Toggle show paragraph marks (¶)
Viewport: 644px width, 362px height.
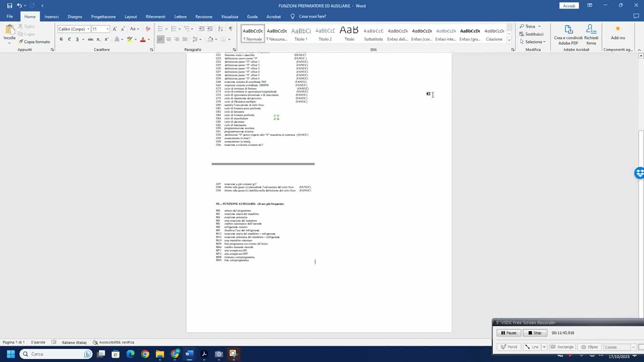click(230, 29)
